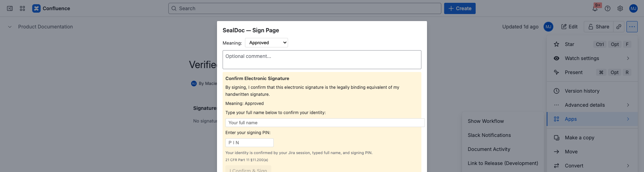Viewport: 644px width, 172px height.
Task: Click the author avatar beside By Maciej
Action: pyautogui.click(x=194, y=84)
